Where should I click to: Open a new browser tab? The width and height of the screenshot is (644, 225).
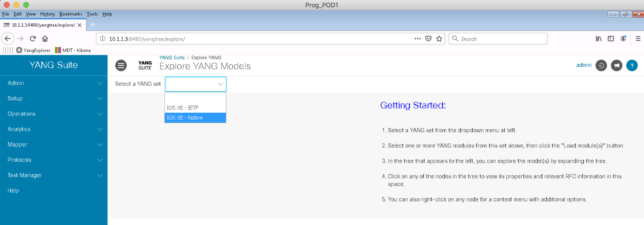(x=93, y=24)
